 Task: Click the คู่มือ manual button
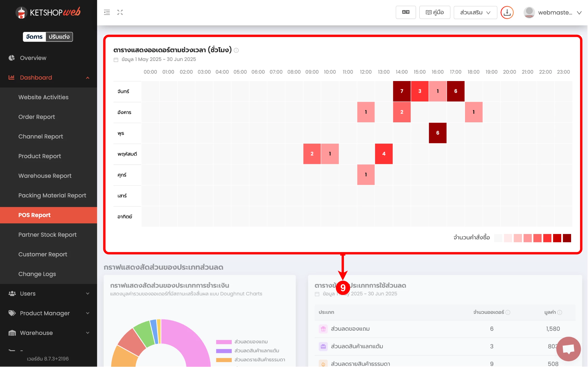tap(435, 12)
